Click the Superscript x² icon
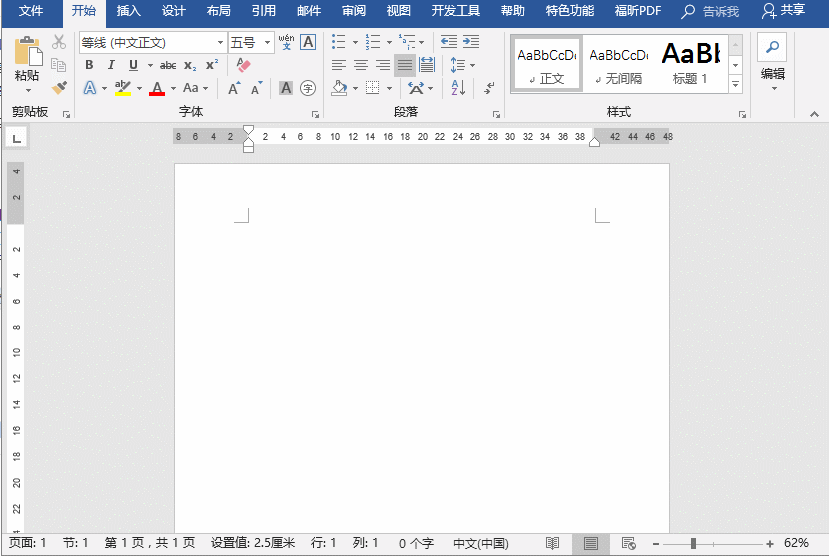This screenshot has height=556, width=829. coord(211,65)
